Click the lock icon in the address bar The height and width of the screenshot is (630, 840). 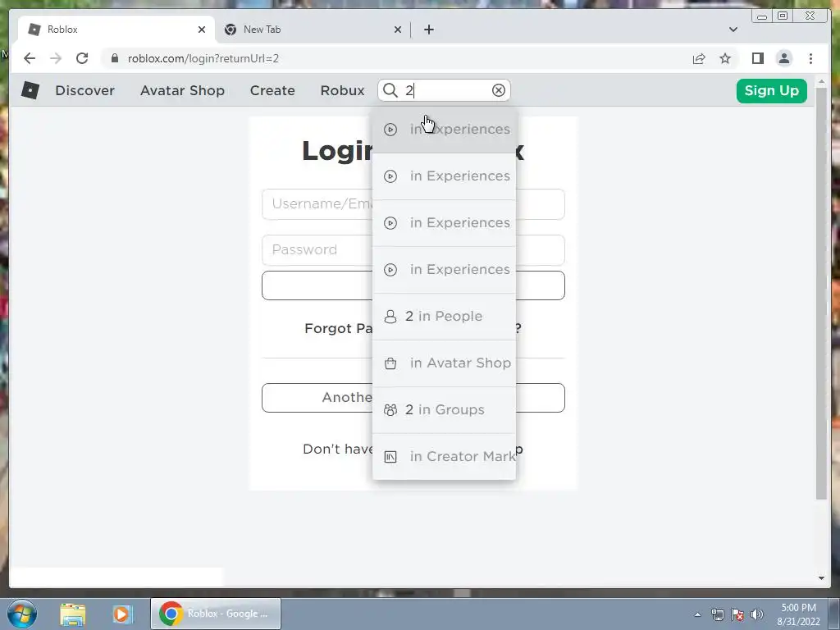[114, 58]
